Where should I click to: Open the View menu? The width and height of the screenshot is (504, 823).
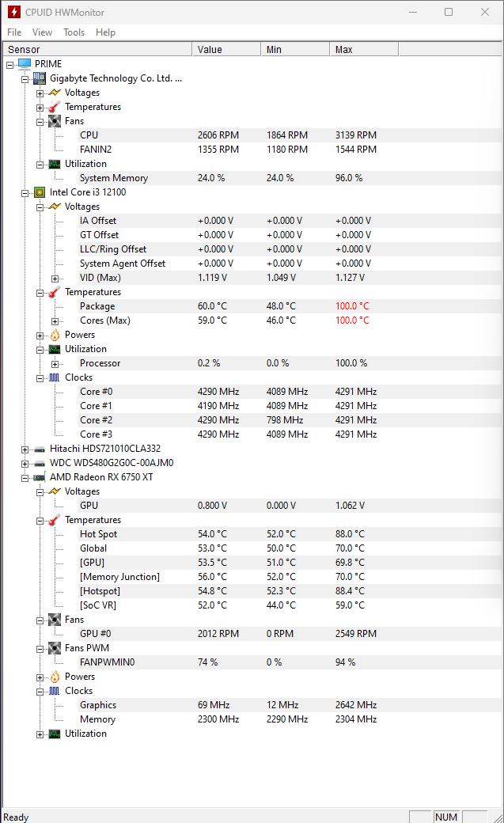pyautogui.click(x=42, y=32)
